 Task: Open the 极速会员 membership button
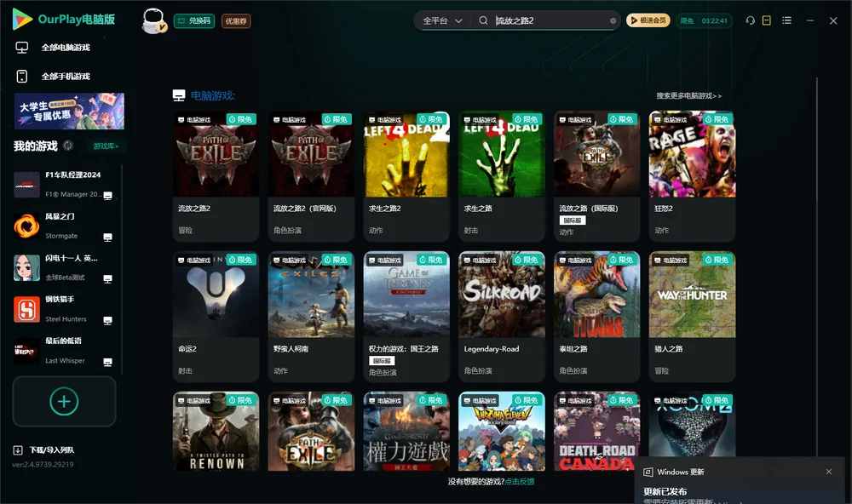point(648,20)
